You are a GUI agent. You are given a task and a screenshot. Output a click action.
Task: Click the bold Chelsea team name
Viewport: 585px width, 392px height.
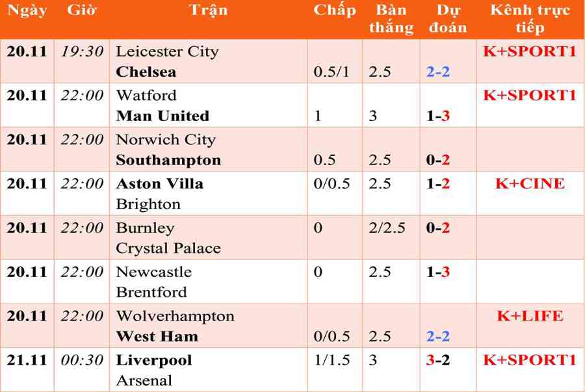pos(146,72)
